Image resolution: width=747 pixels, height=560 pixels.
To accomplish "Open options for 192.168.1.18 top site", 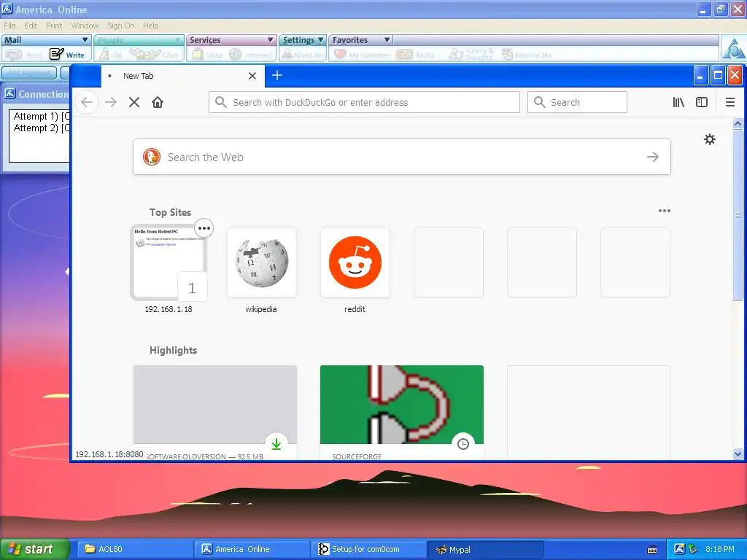I will 204,228.
